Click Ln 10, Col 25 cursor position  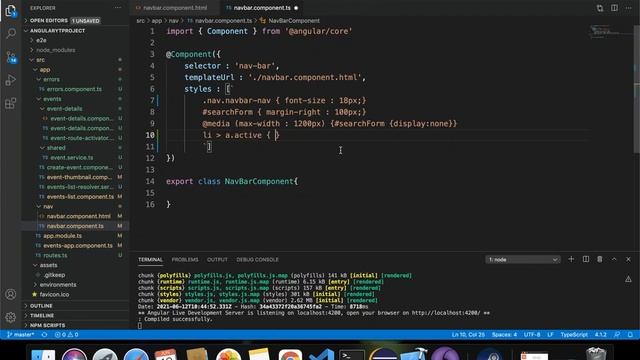[468, 335]
